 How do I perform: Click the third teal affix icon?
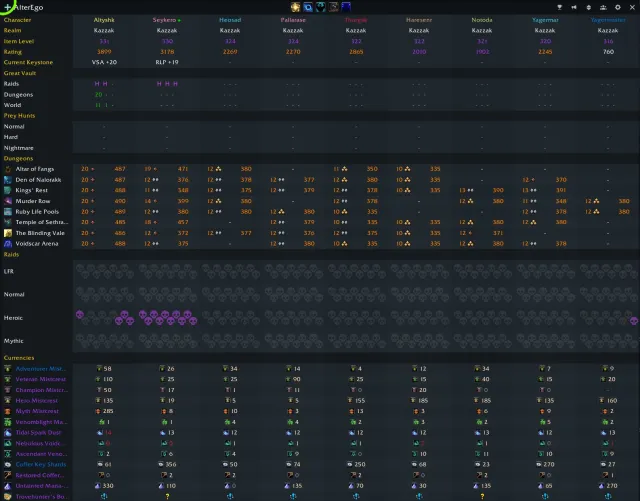pos(321,7)
